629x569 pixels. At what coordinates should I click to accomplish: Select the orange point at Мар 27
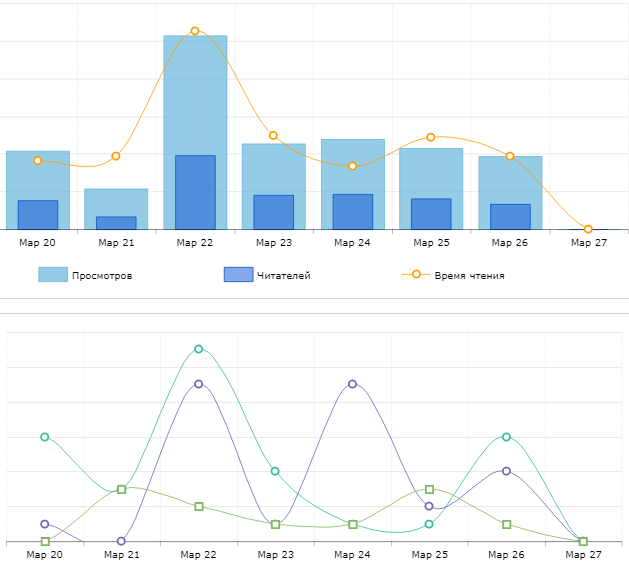588,229
